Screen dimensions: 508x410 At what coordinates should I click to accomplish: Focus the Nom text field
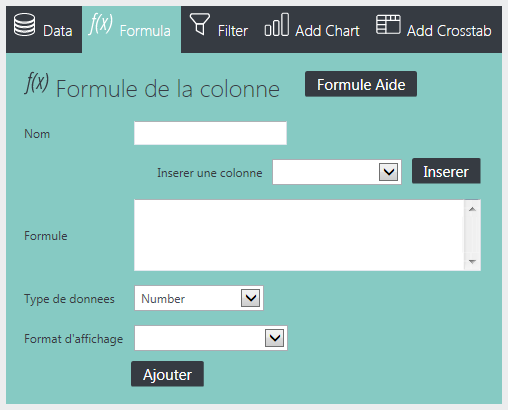pos(210,133)
